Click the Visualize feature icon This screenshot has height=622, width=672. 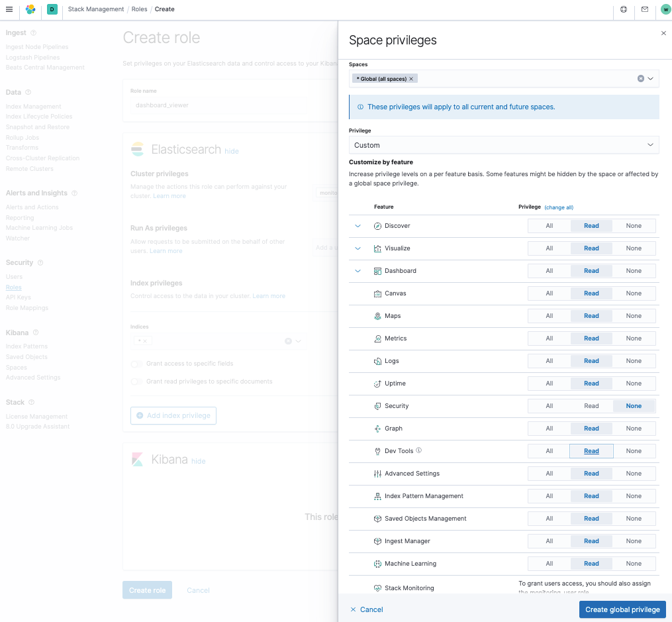377,248
